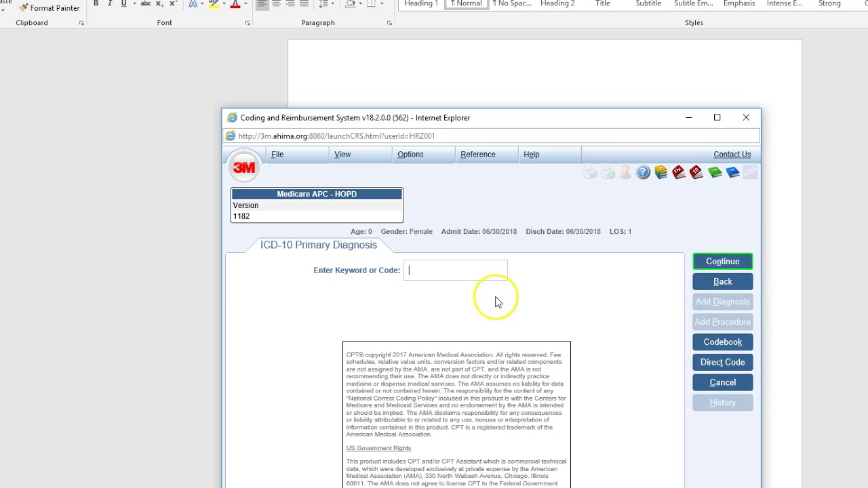Open the stacked books reference icon
This screenshot has width=868, height=488.
point(661,173)
